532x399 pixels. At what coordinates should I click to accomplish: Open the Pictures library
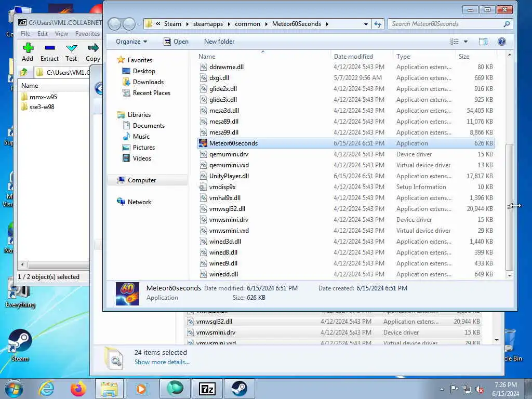tap(144, 147)
